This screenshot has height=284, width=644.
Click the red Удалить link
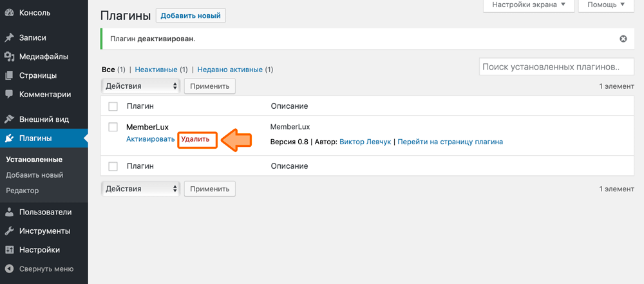(195, 139)
